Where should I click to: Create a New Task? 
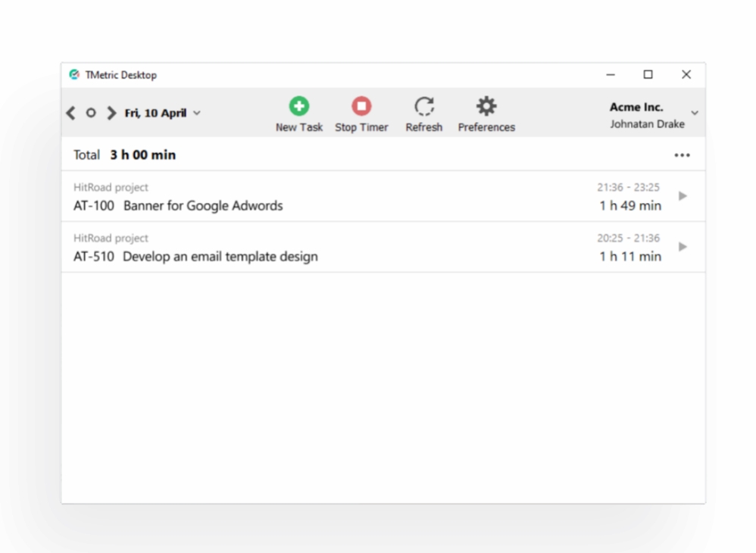tap(298, 112)
